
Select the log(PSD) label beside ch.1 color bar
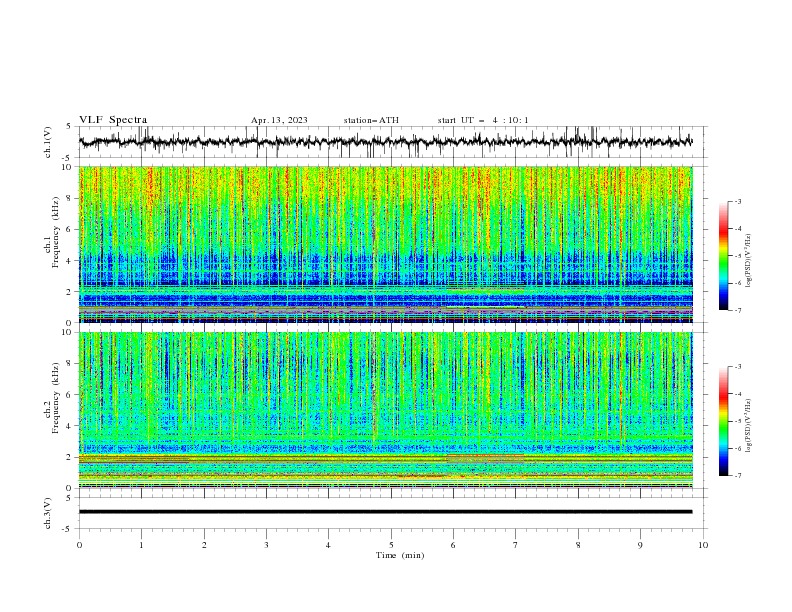tap(749, 261)
